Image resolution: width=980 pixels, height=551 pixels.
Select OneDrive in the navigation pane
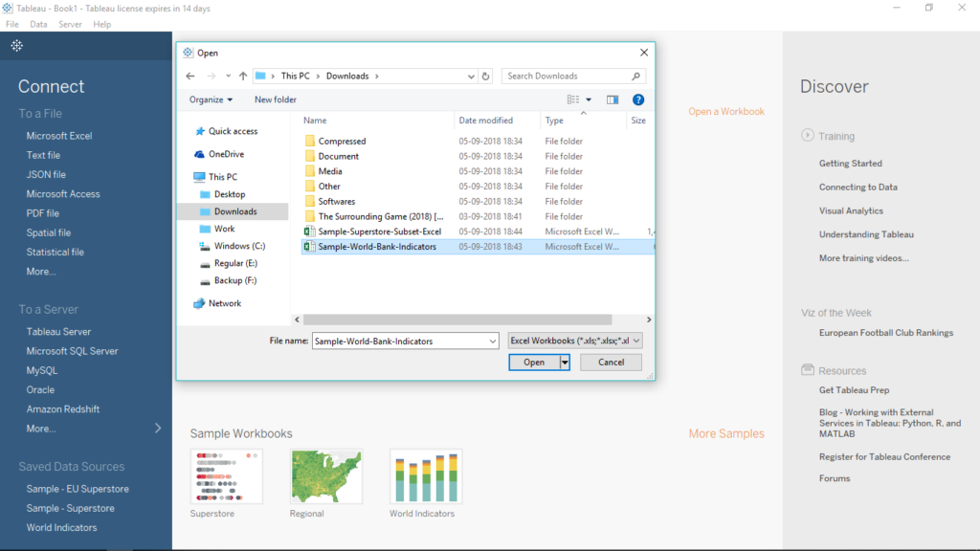tap(226, 154)
